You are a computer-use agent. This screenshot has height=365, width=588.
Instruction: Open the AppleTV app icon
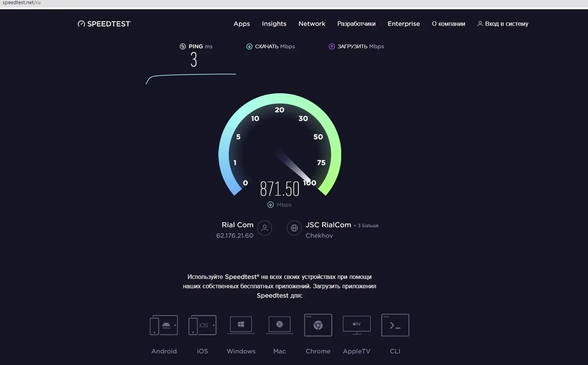coord(357,325)
